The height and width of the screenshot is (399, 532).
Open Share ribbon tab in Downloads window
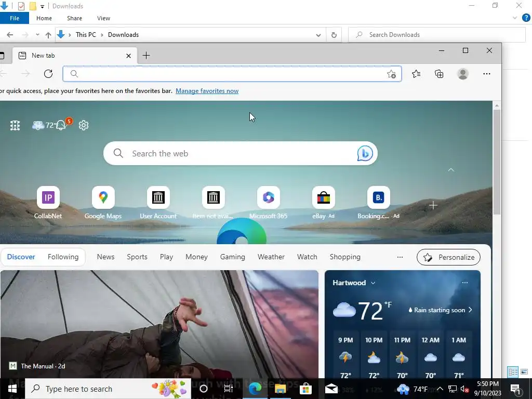74,18
